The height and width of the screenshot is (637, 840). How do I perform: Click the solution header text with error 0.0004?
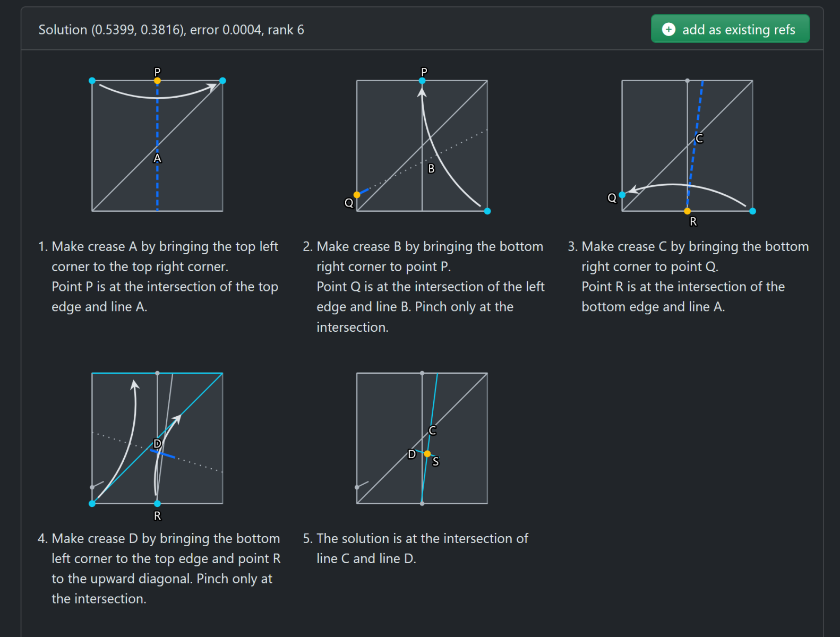point(171,30)
